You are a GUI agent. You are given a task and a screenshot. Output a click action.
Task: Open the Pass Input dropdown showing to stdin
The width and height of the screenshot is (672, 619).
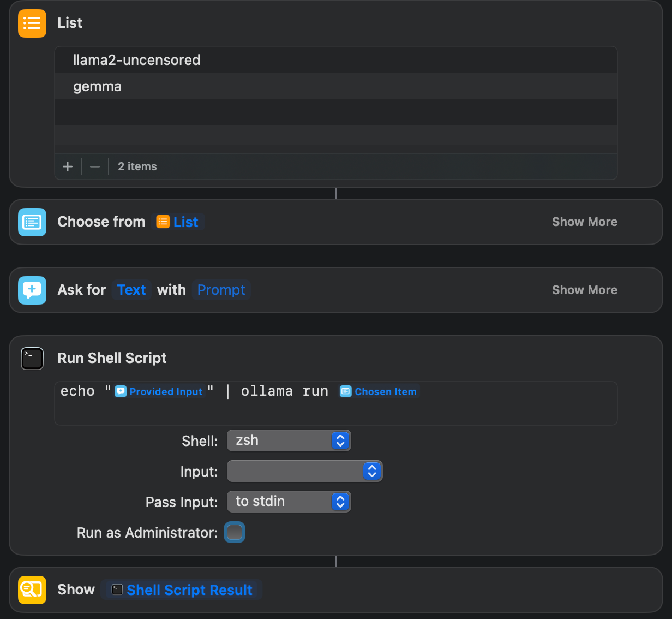pyautogui.click(x=289, y=502)
